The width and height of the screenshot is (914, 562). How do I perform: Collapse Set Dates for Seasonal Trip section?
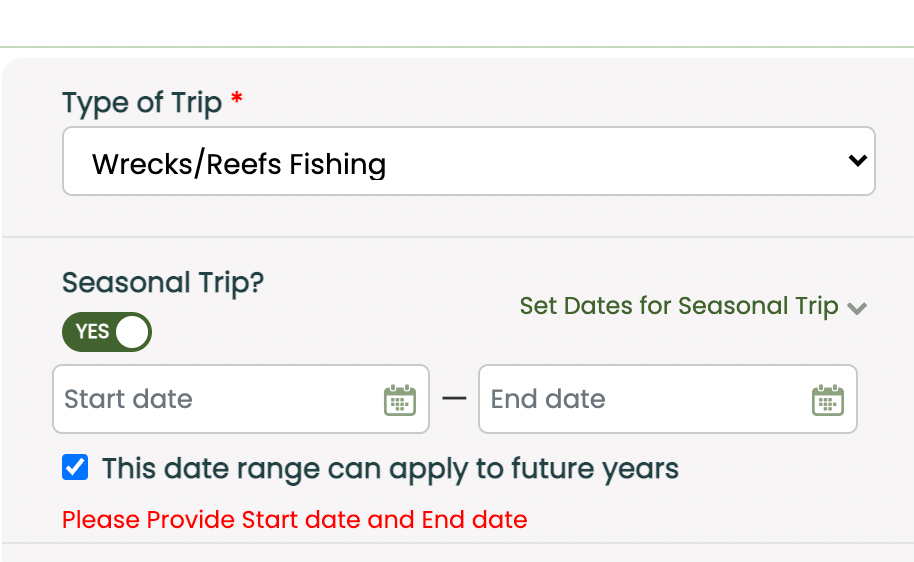[692, 306]
